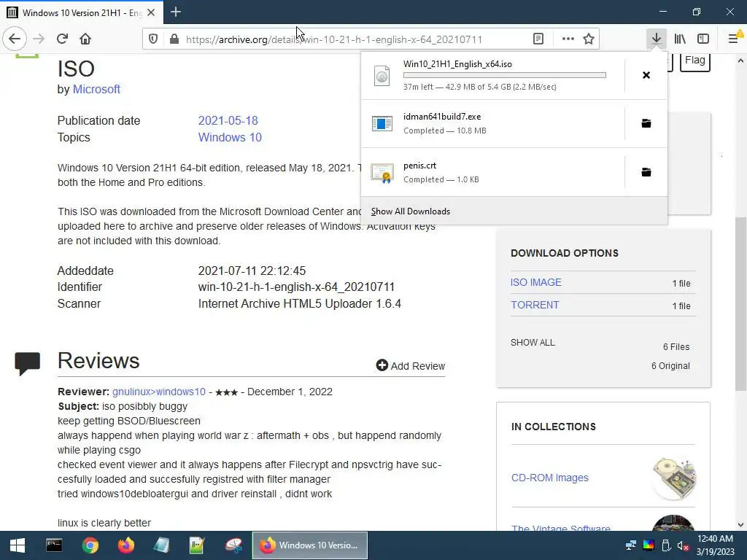
Task: Open reviewer gnulinux>windows10 profile
Action: (158, 392)
